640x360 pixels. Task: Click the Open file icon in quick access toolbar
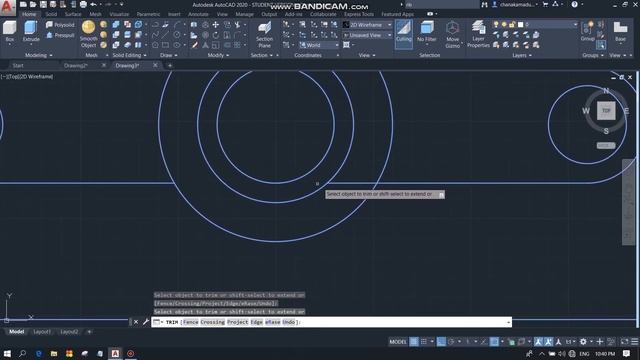point(33,4)
